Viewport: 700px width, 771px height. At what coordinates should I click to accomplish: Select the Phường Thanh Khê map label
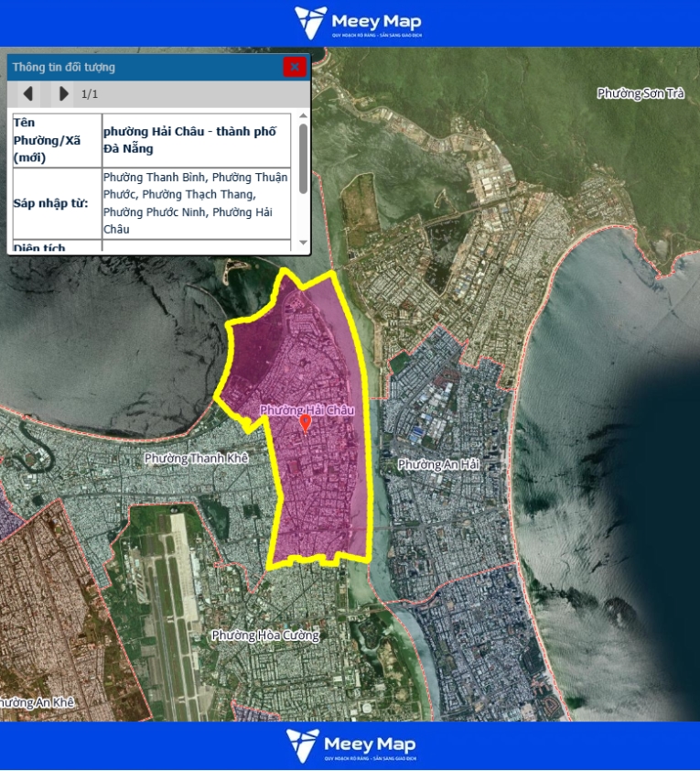pyautogui.click(x=197, y=458)
